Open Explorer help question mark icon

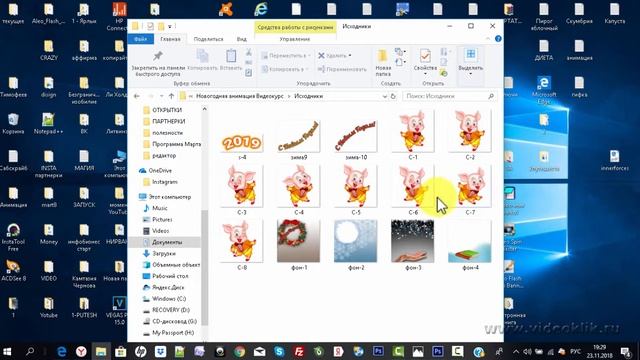[x=498, y=39]
